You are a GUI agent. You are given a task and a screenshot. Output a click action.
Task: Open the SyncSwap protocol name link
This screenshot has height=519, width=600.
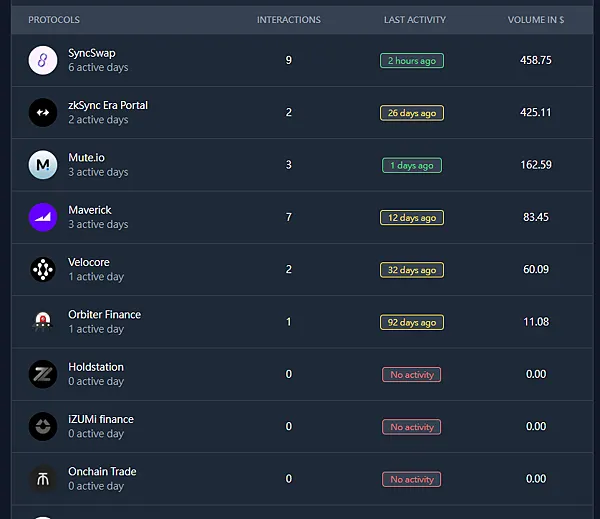(x=89, y=53)
